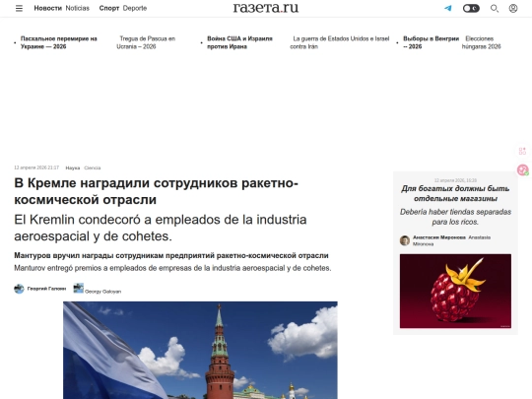Open the hamburger menu
Image resolution: width=532 pixels, height=399 pixels.
pyautogui.click(x=19, y=8)
